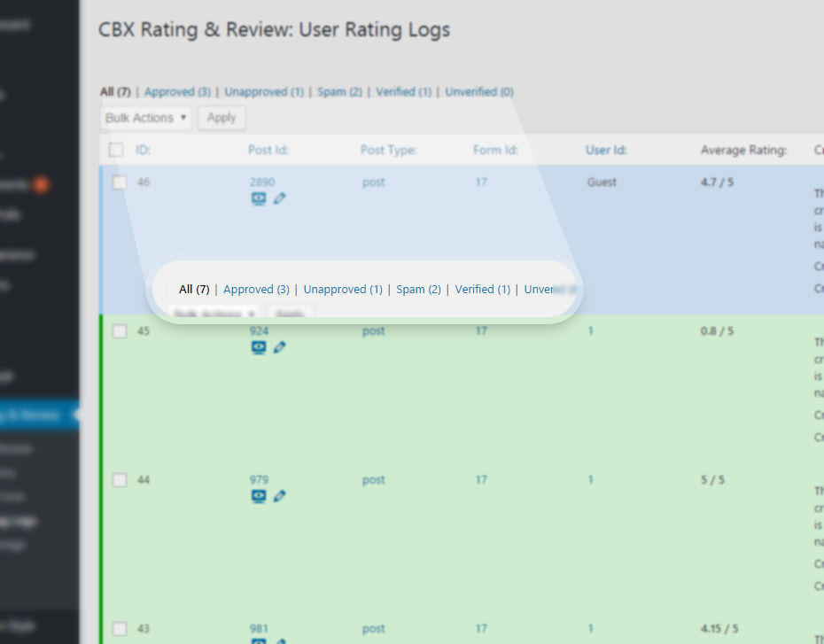This screenshot has height=644, width=824.
Task: Open form 17 link in row 45
Action: click(481, 331)
